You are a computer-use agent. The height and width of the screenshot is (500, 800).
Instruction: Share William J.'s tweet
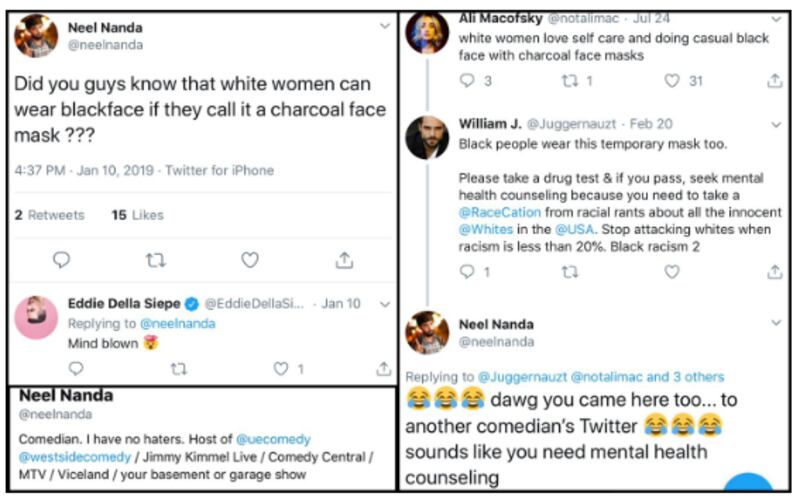pos(774,272)
